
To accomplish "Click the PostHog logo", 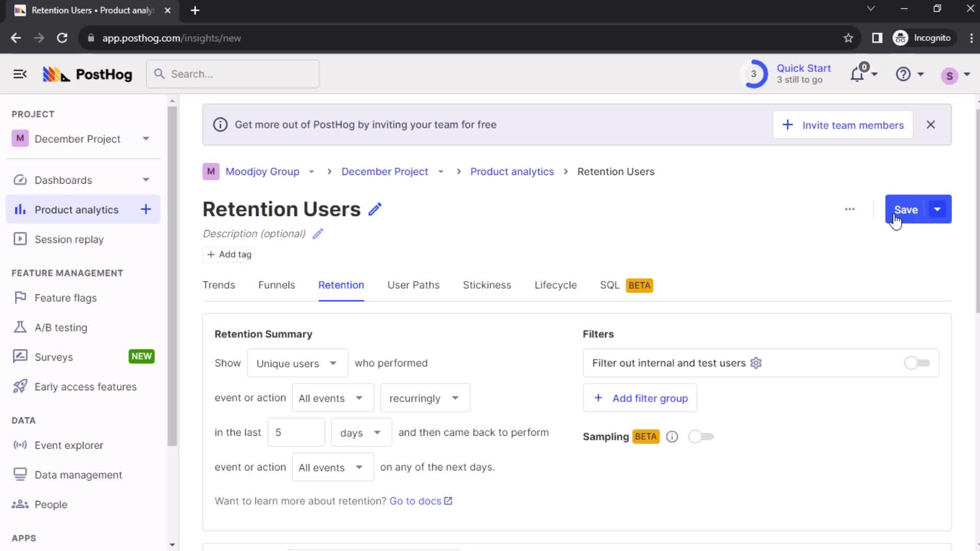I will 87,74.
